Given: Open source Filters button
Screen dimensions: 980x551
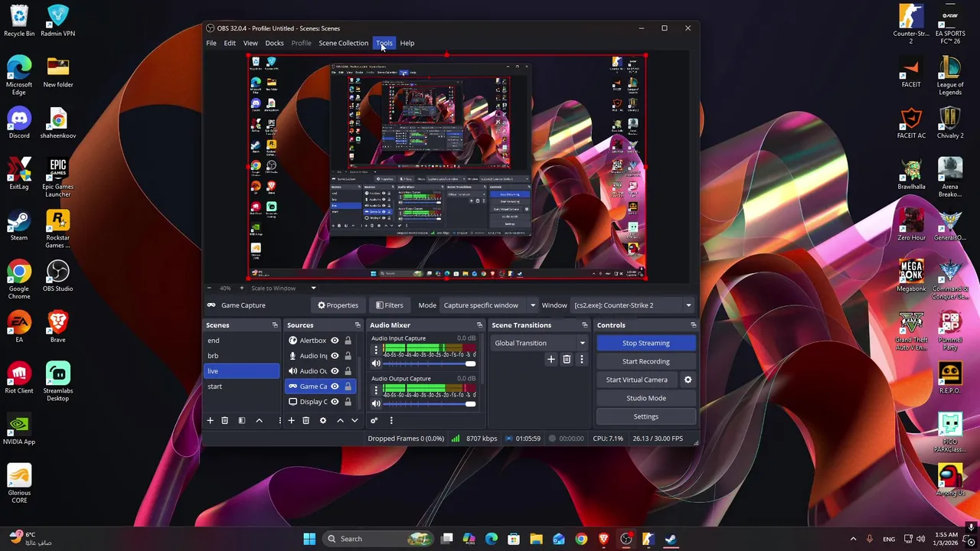Looking at the screenshot, I should tap(390, 305).
